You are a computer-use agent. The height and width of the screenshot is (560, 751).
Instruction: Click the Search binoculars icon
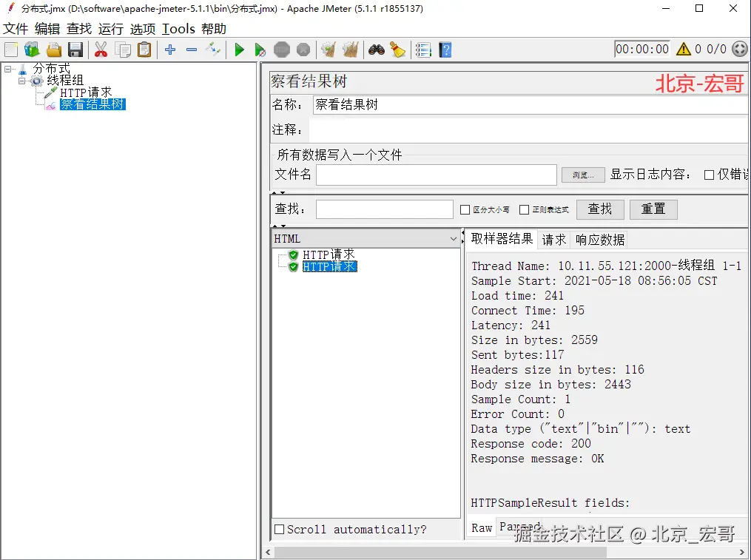tap(377, 50)
